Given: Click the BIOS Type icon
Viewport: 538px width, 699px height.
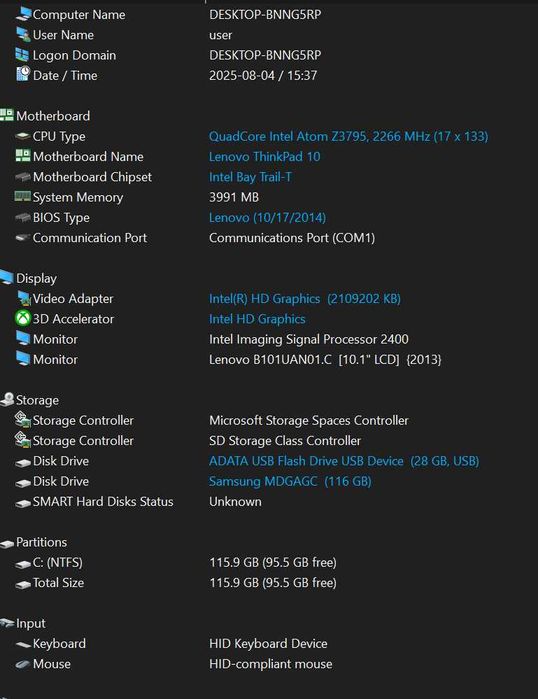Looking at the screenshot, I should (x=23, y=218).
